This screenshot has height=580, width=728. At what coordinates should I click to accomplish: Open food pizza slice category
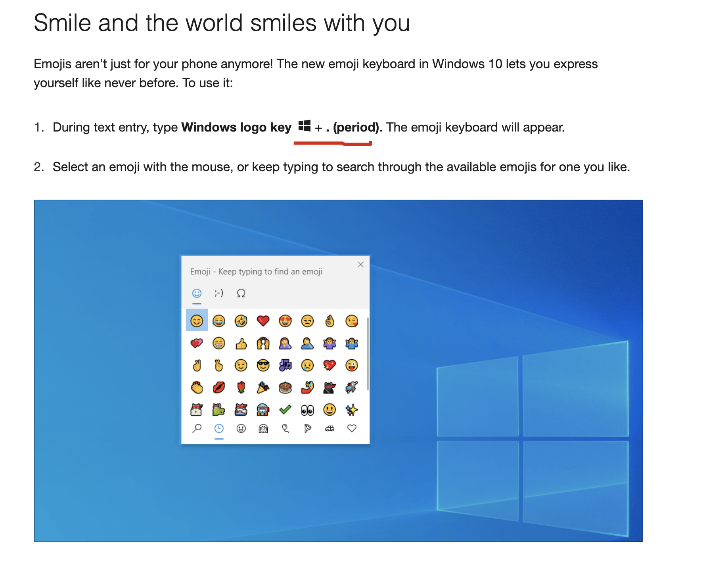[307, 428]
